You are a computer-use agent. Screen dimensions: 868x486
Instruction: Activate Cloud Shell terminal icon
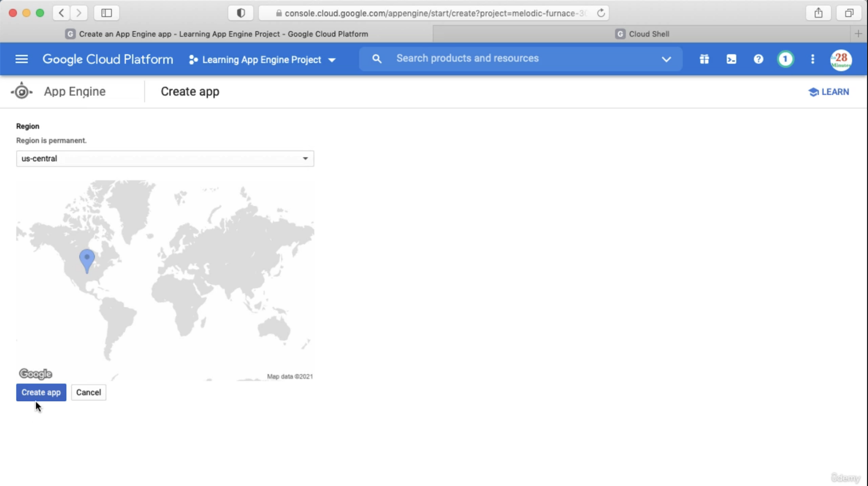(x=731, y=59)
